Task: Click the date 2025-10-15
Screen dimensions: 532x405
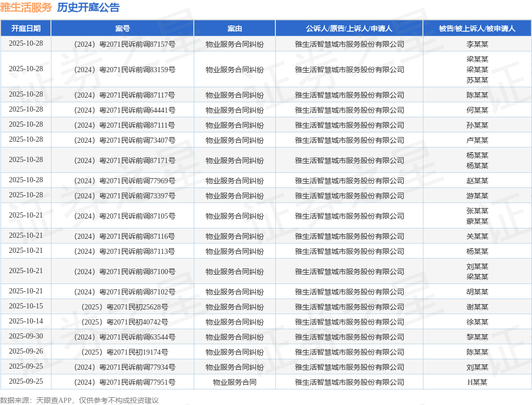Action: click(x=26, y=306)
